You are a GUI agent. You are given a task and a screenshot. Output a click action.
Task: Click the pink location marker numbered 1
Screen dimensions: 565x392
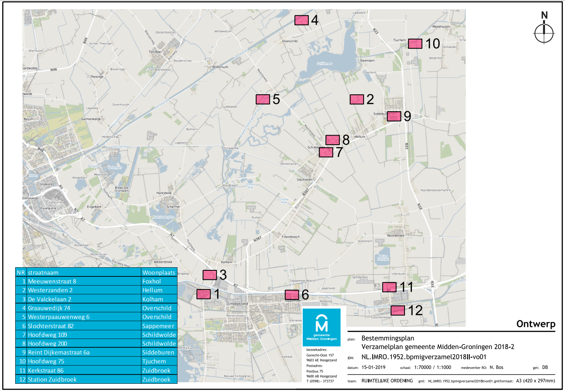tap(204, 294)
